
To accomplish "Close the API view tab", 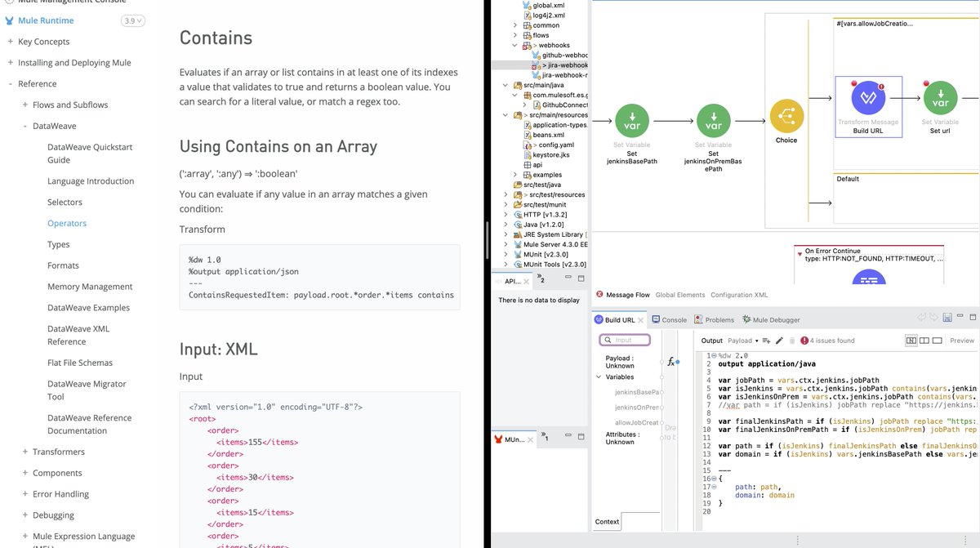I will coord(526,282).
